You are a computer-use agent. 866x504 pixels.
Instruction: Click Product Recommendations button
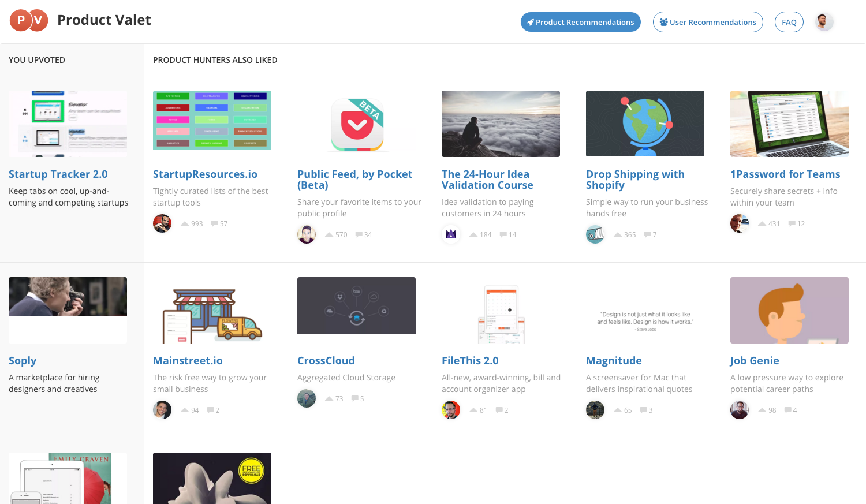click(x=581, y=22)
